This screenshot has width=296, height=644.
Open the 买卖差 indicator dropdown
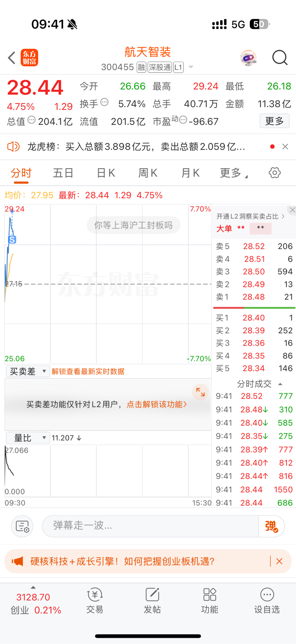pyautogui.click(x=28, y=371)
